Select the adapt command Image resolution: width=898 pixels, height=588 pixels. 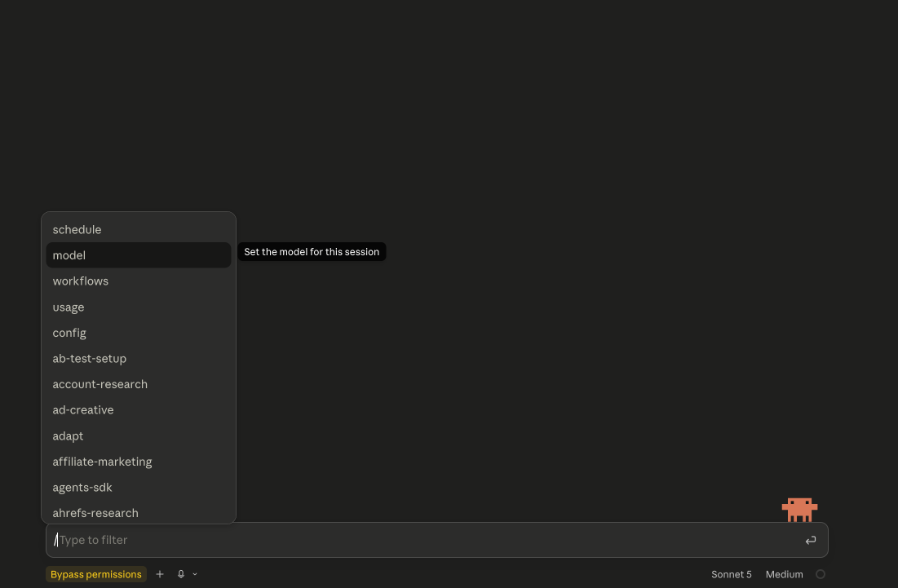click(x=139, y=435)
